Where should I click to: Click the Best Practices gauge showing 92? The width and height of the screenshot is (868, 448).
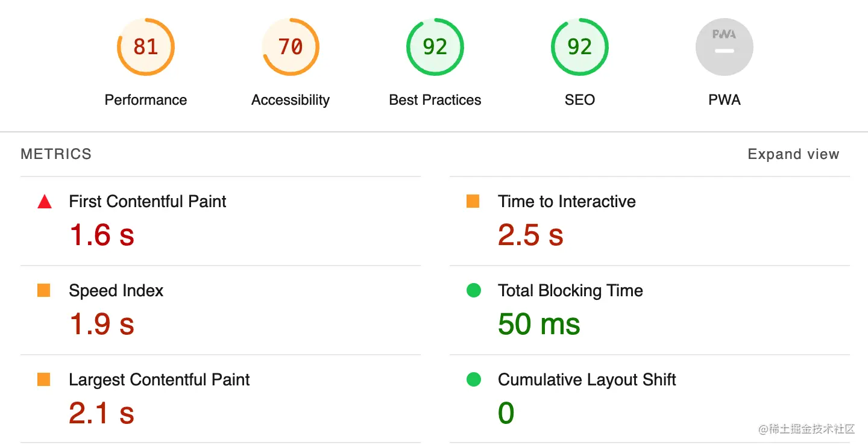point(435,47)
